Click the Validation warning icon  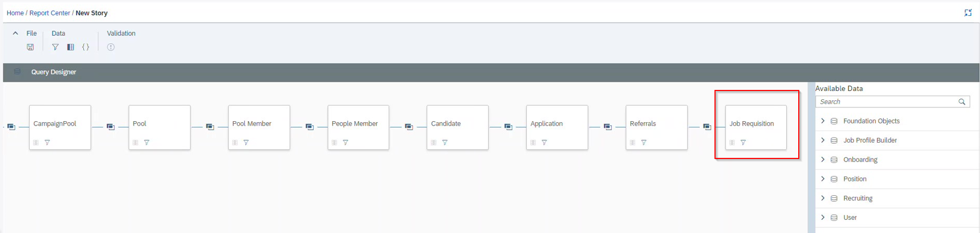coord(111,47)
